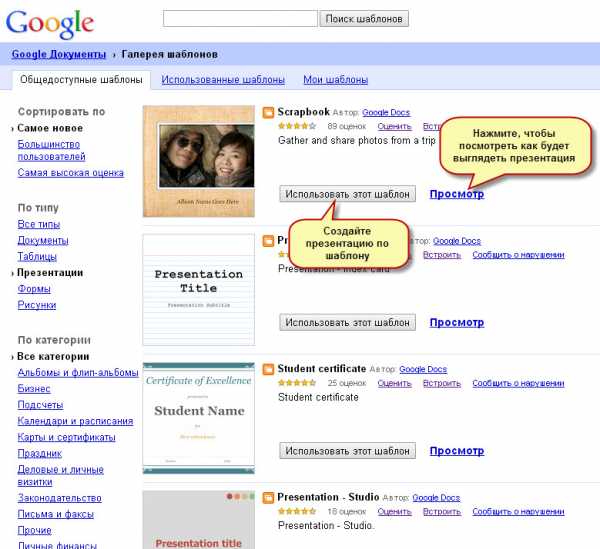Click Оценить for Student certificate
The image size is (600, 549).
click(394, 383)
